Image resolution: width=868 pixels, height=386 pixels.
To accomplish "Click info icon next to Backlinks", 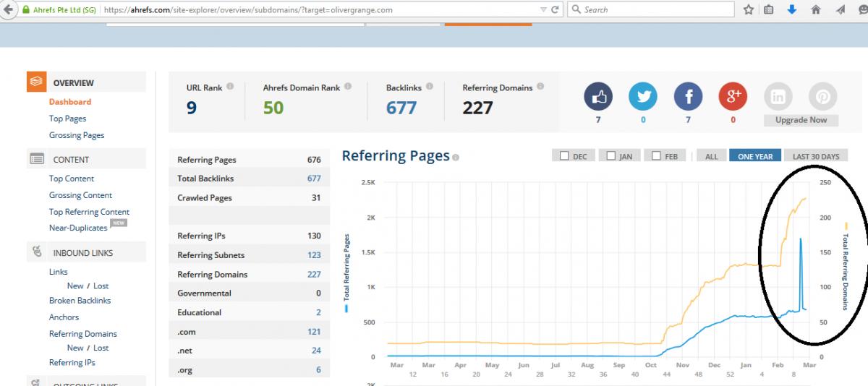I will point(430,86).
